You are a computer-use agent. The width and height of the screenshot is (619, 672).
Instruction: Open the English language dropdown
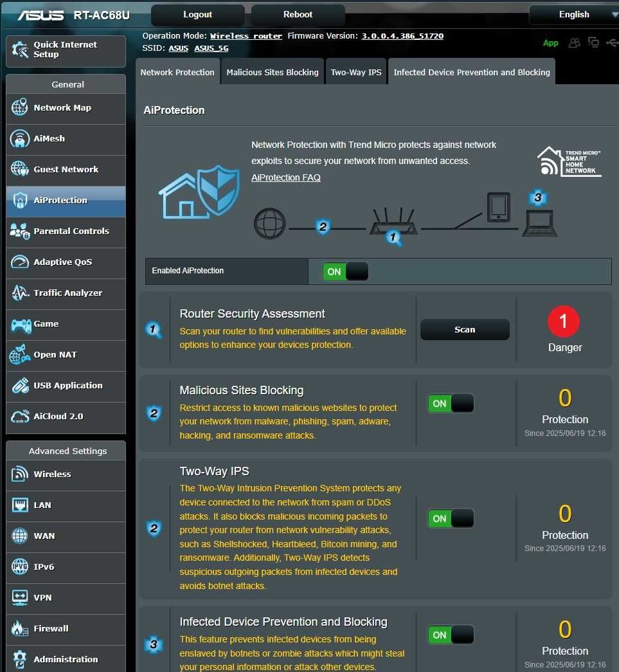tap(574, 15)
